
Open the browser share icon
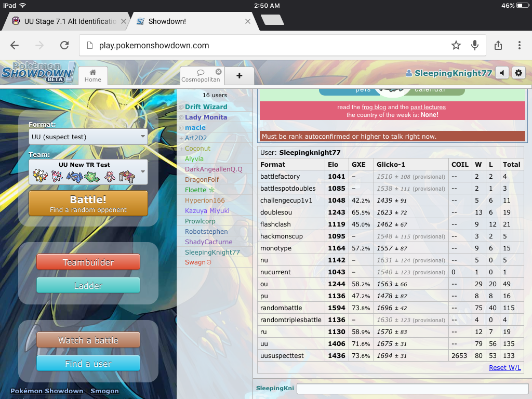point(498,45)
